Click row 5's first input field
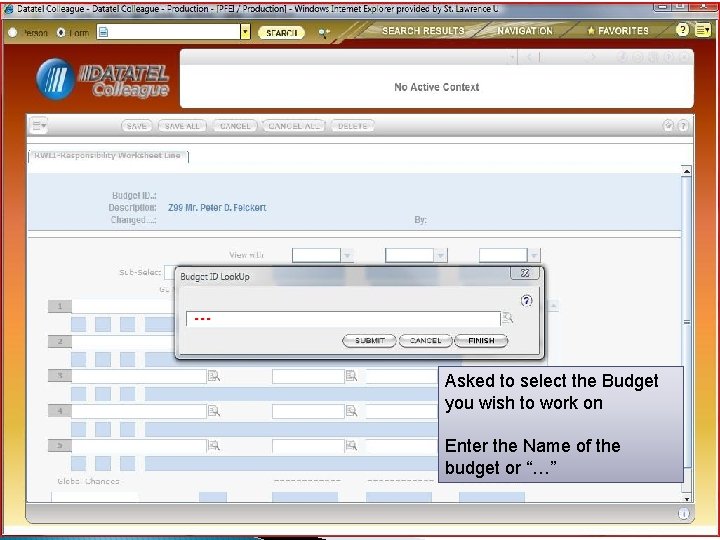Screen dimensions: 720x540 coord(139,445)
